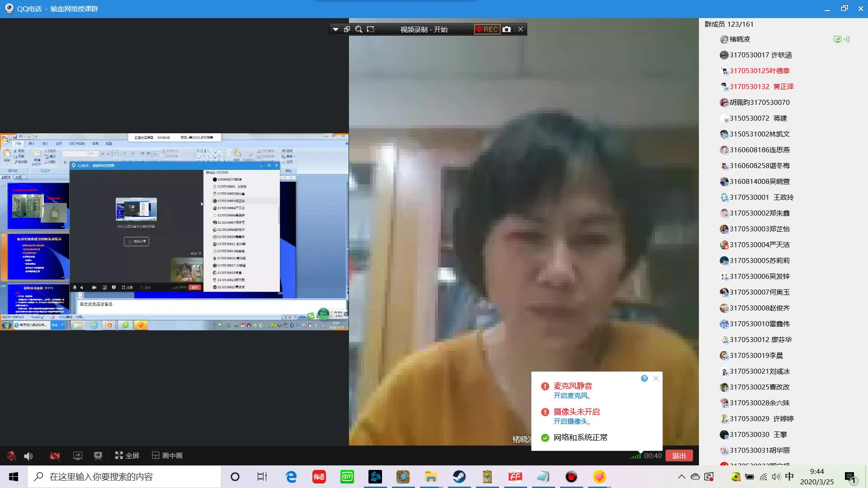Enable 画中画 picture-in-picture
This screenshot has width=868, height=488.
tap(167, 455)
